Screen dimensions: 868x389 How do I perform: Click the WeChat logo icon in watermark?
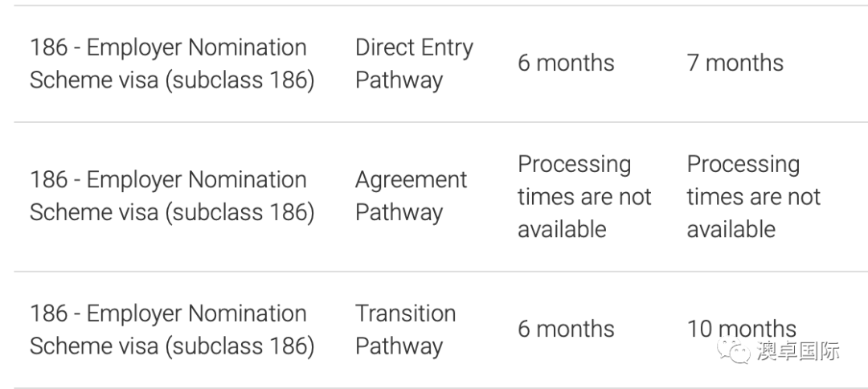(x=734, y=350)
